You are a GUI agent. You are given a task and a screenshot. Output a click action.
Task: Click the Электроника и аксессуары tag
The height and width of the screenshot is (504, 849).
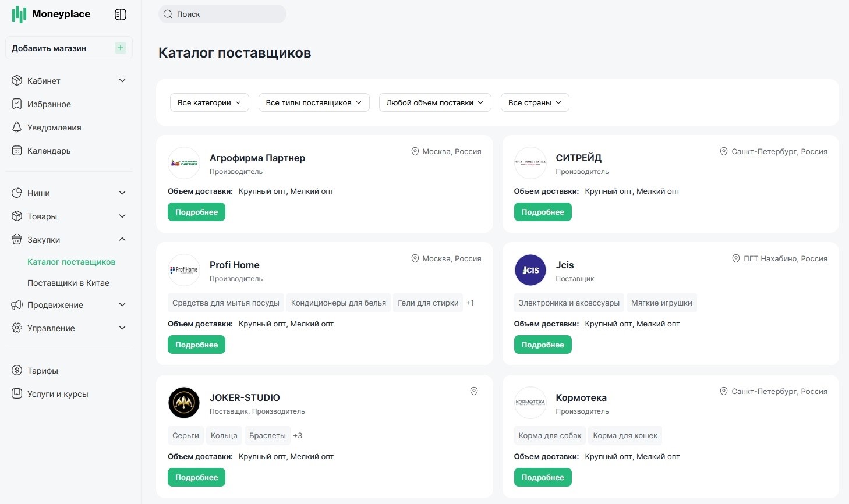569,303
